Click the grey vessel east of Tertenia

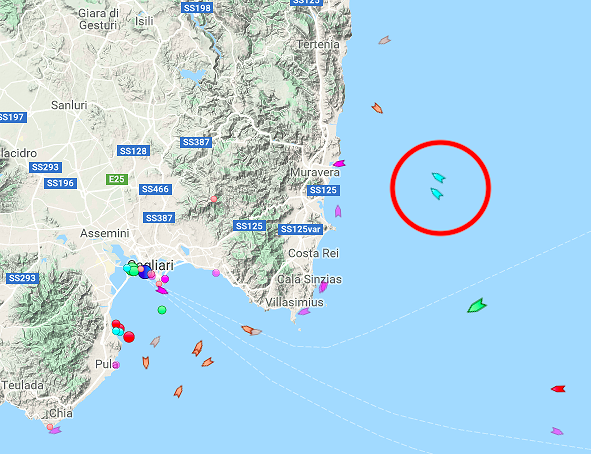coord(384,40)
